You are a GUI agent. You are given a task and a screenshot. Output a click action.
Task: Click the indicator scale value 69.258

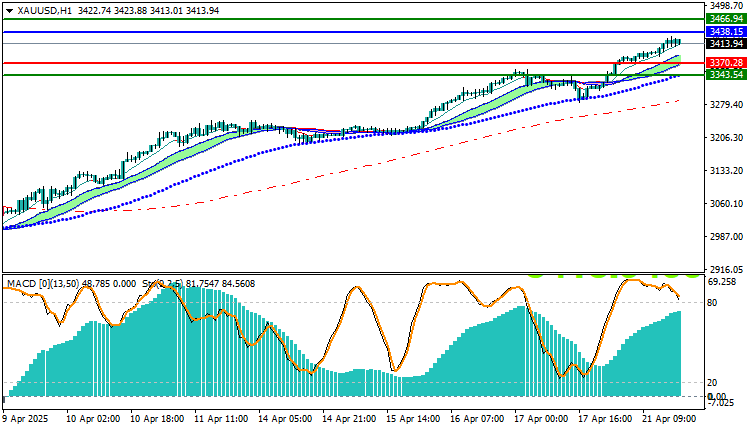coord(721,282)
